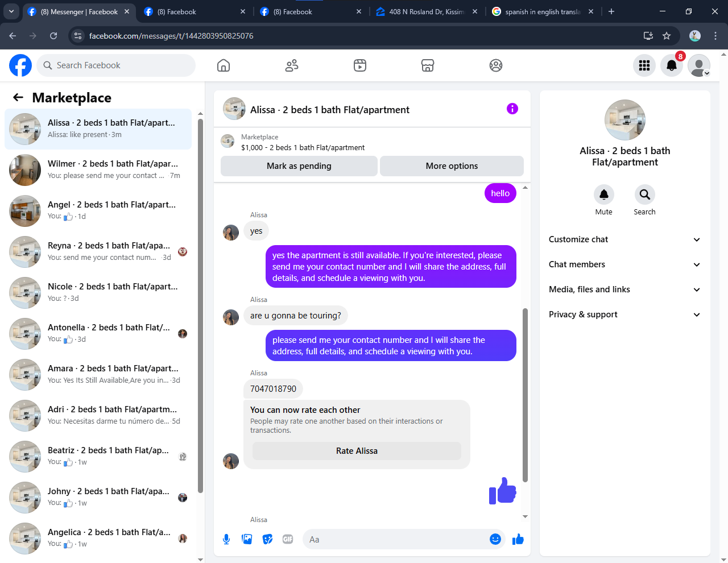Go back using the Marketplace arrow

18,97
